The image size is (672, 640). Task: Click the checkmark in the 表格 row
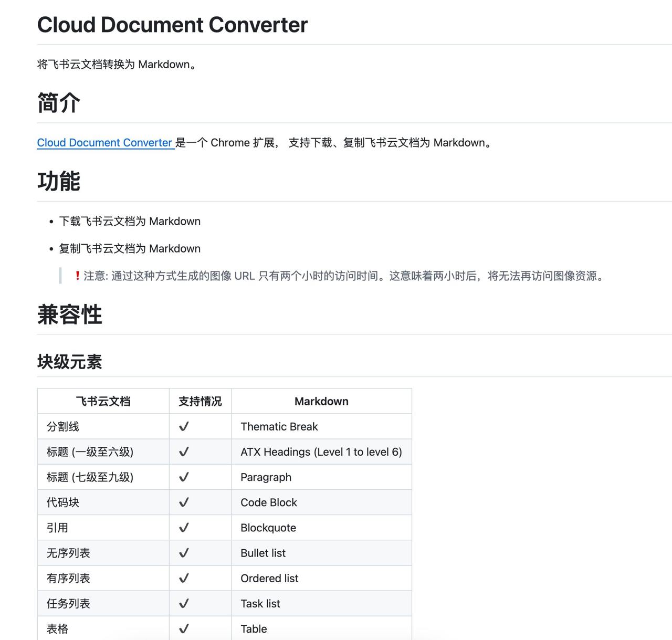pyautogui.click(x=184, y=628)
